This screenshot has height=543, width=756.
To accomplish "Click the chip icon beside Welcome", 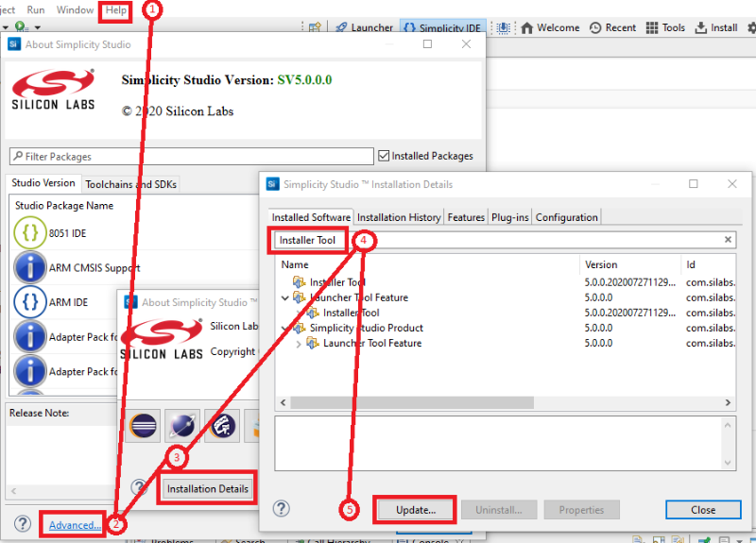I will (x=503, y=28).
